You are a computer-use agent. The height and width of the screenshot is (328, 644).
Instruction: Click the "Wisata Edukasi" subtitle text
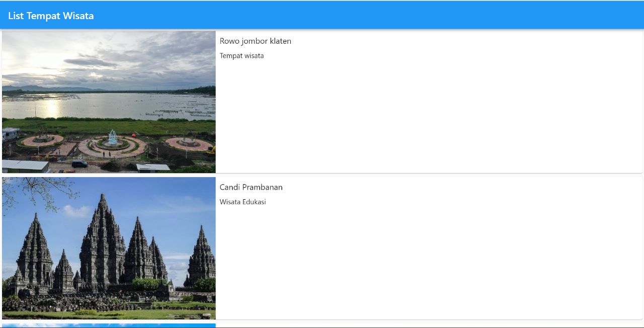click(x=243, y=202)
